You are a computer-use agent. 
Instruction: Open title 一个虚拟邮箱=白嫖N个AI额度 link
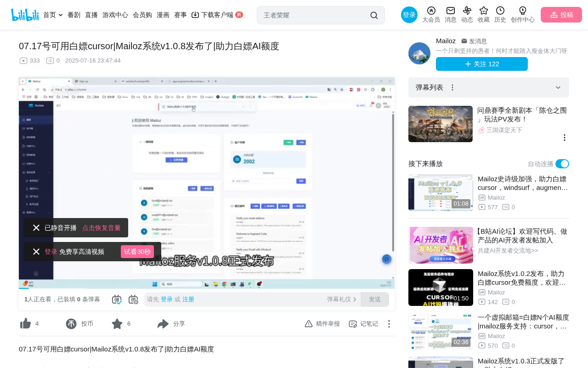(x=523, y=322)
